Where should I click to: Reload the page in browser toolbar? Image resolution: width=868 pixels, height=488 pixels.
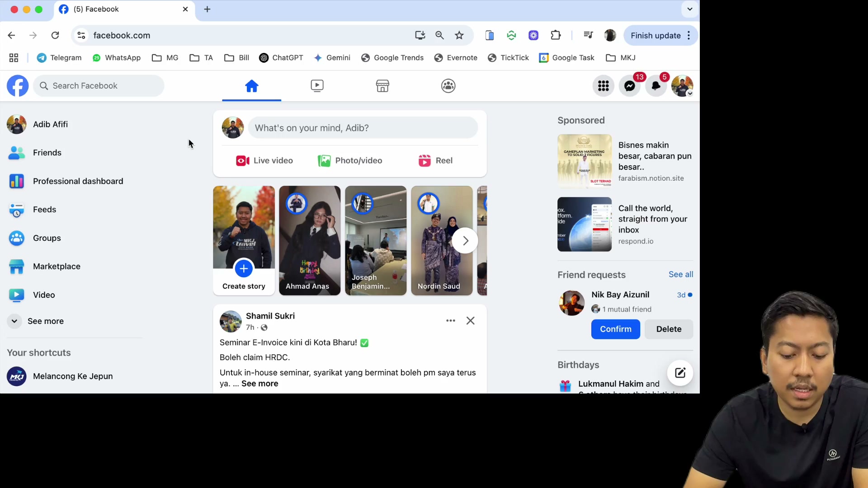(x=55, y=35)
